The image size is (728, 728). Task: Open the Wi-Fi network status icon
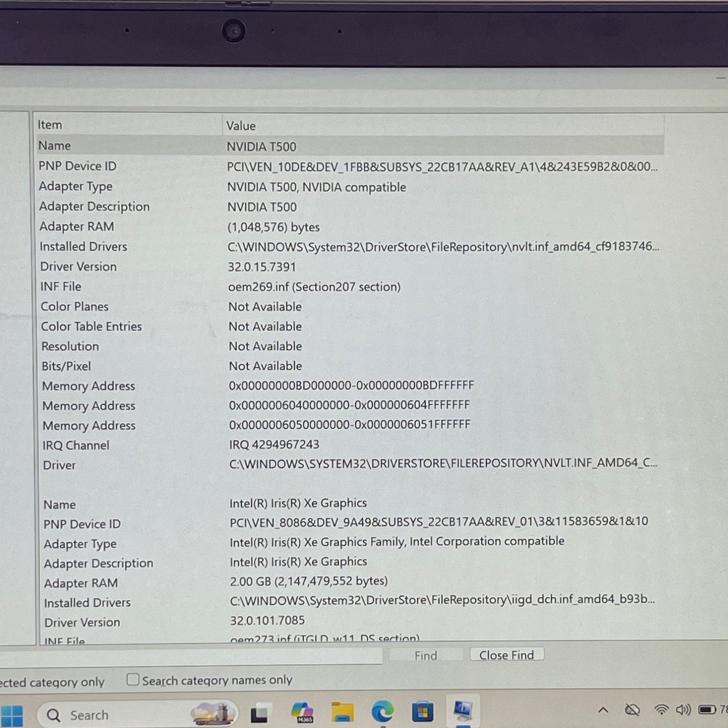[661, 710]
